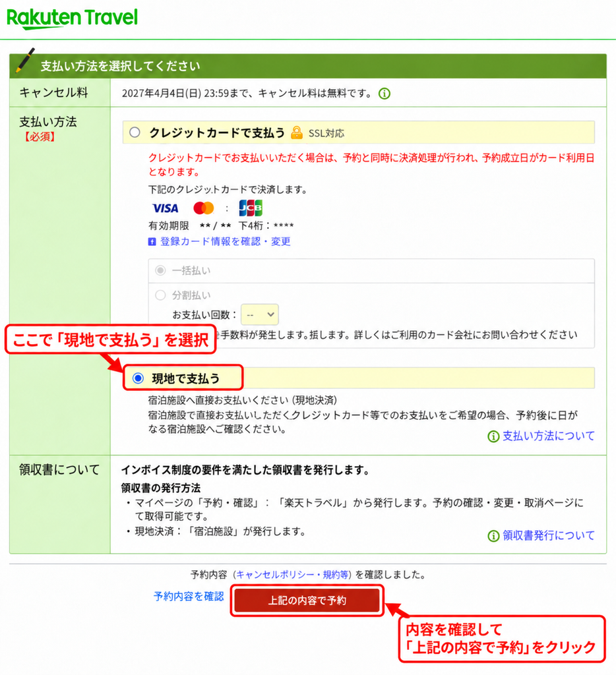Click the キャンセル料 row label
This screenshot has width=616, height=675.
53,92
